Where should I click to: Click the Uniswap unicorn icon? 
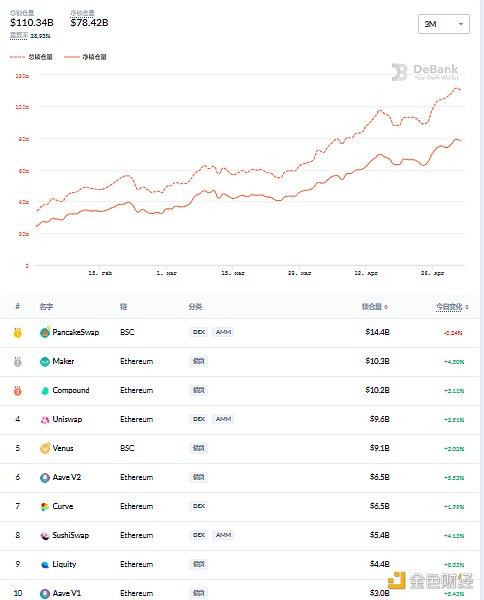point(45,419)
